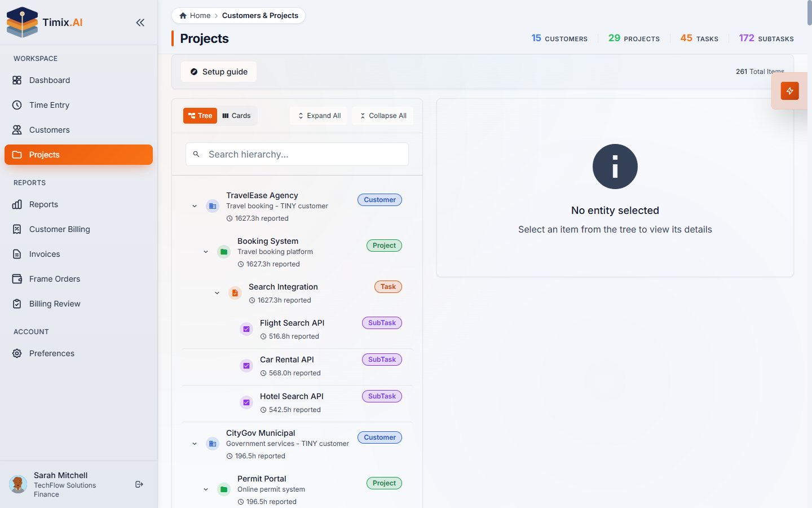
Task: Click the page vertical scrollbar
Action: coord(809,13)
